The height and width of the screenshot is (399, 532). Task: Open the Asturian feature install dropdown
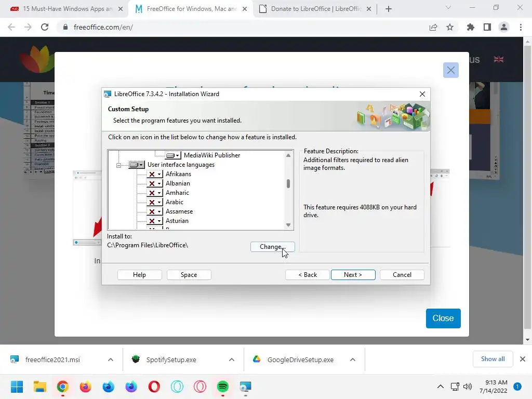pyautogui.click(x=154, y=221)
